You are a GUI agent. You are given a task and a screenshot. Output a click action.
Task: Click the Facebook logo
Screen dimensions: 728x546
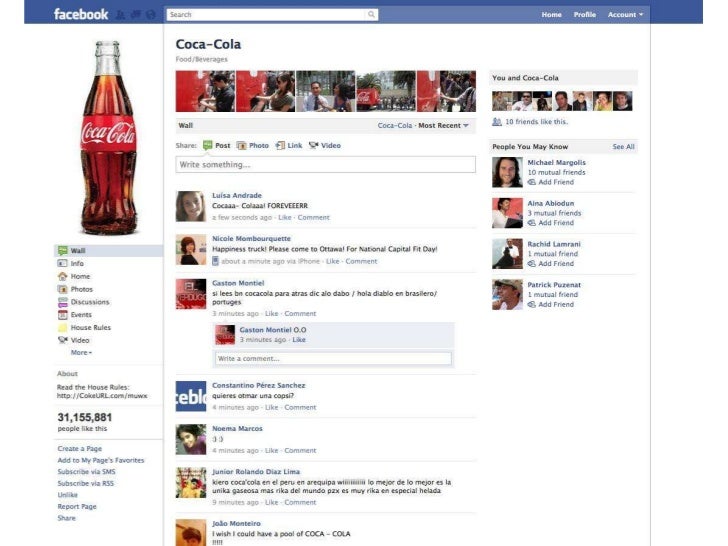pos(81,14)
